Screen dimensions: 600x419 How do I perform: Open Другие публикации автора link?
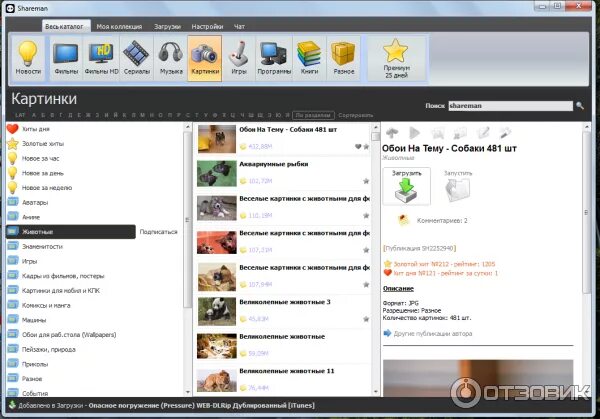tap(432, 333)
